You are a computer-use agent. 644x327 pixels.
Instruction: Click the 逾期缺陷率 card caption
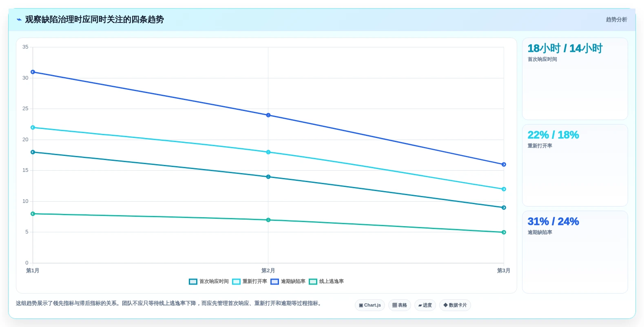tap(540, 233)
